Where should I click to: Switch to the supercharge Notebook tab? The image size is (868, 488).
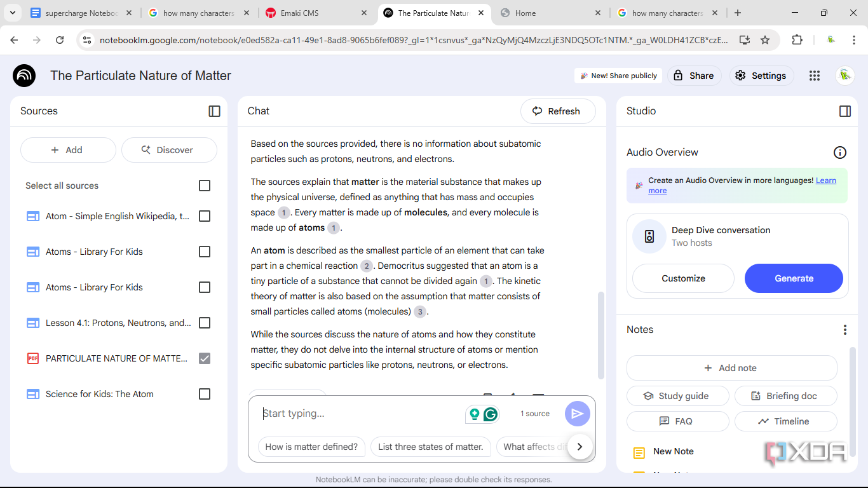82,13
